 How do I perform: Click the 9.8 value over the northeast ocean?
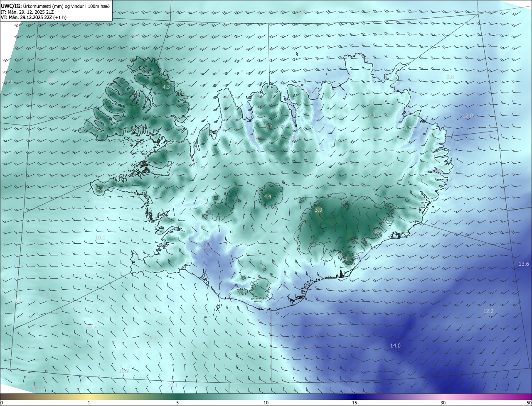click(450, 77)
